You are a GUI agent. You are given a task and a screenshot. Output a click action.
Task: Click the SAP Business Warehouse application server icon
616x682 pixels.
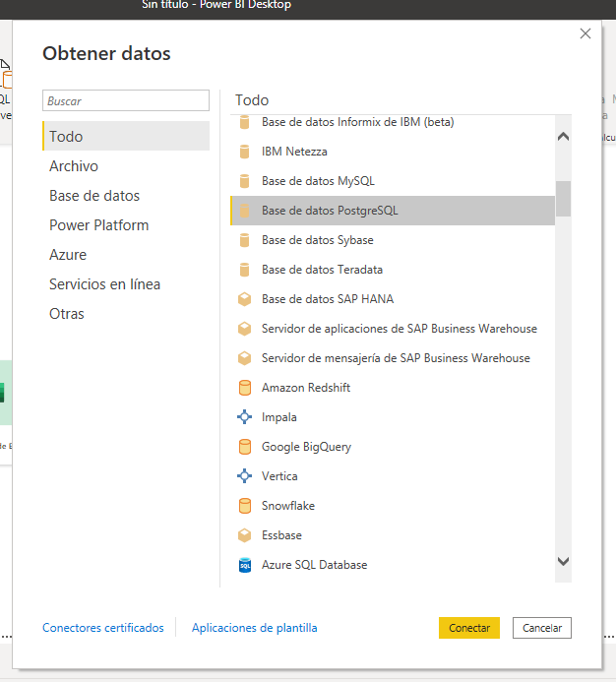tap(244, 329)
